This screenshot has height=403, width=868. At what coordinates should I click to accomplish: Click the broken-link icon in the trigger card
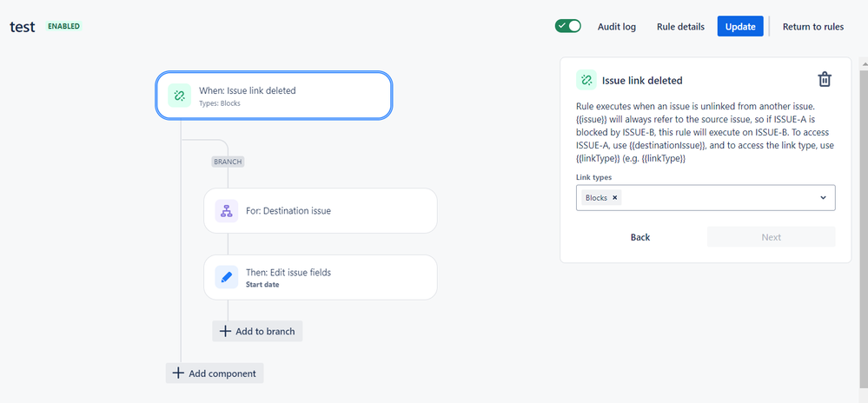[179, 96]
